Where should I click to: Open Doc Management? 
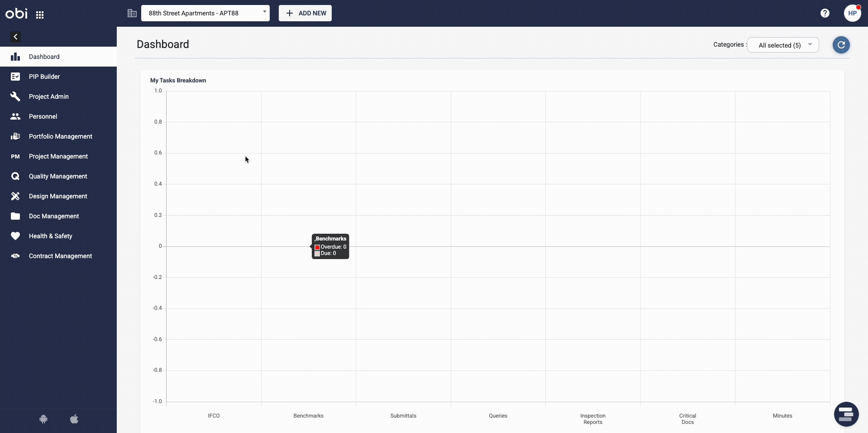(x=53, y=216)
